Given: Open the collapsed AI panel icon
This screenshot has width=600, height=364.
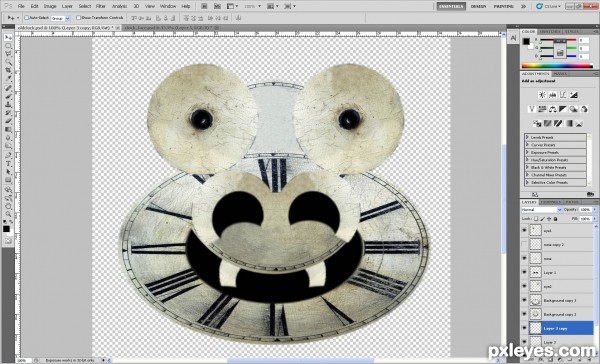Looking at the screenshot, I should (513, 38).
